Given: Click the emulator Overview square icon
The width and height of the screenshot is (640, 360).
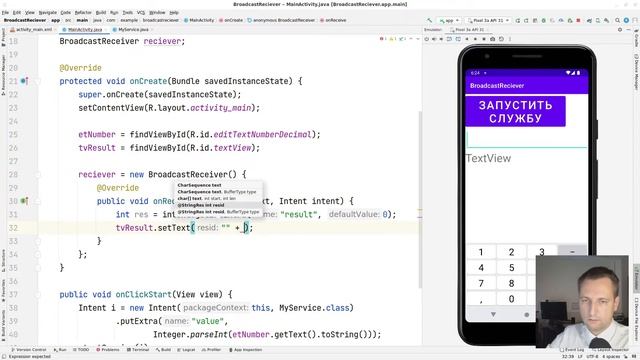Looking at the screenshot, I should click(484, 39).
